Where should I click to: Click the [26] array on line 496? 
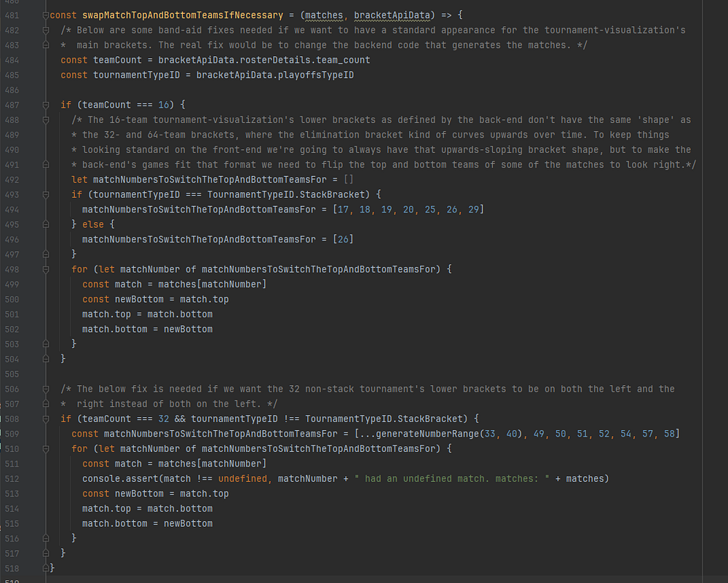(x=343, y=239)
